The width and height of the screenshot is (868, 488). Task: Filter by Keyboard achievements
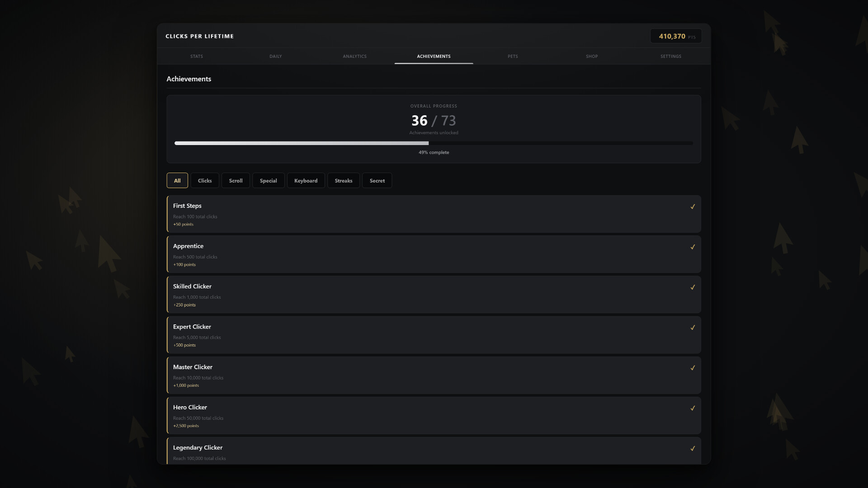(306, 180)
